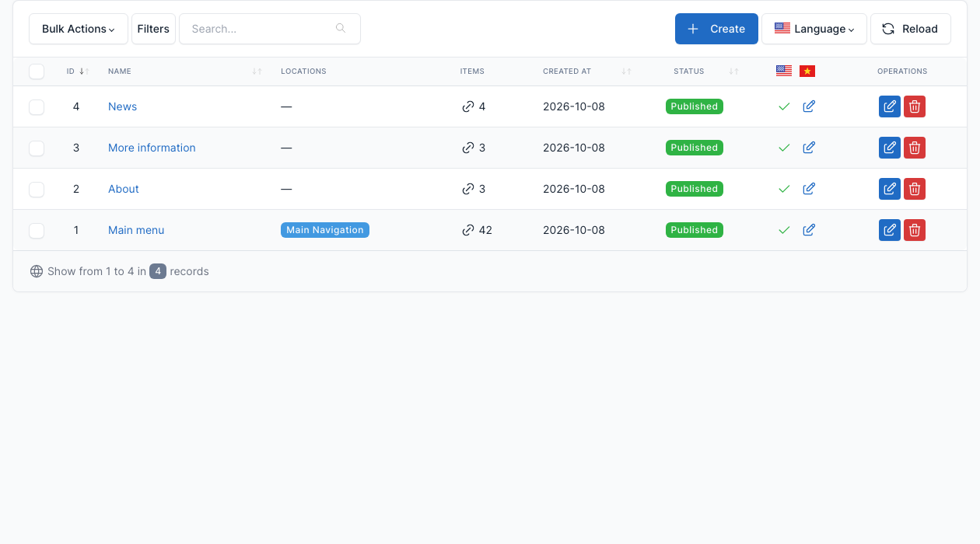Select the News row checkbox

(37, 106)
